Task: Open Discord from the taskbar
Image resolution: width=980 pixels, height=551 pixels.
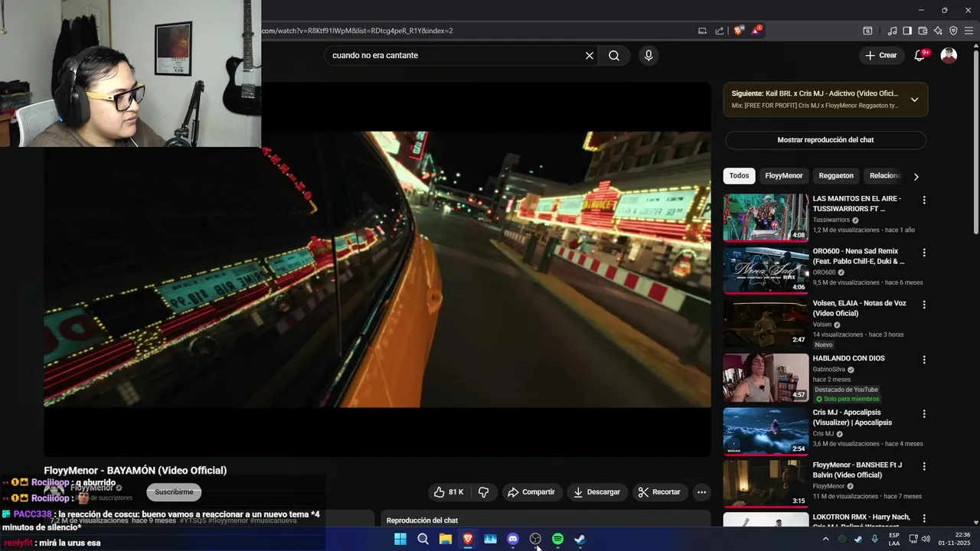Action: point(513,539)
